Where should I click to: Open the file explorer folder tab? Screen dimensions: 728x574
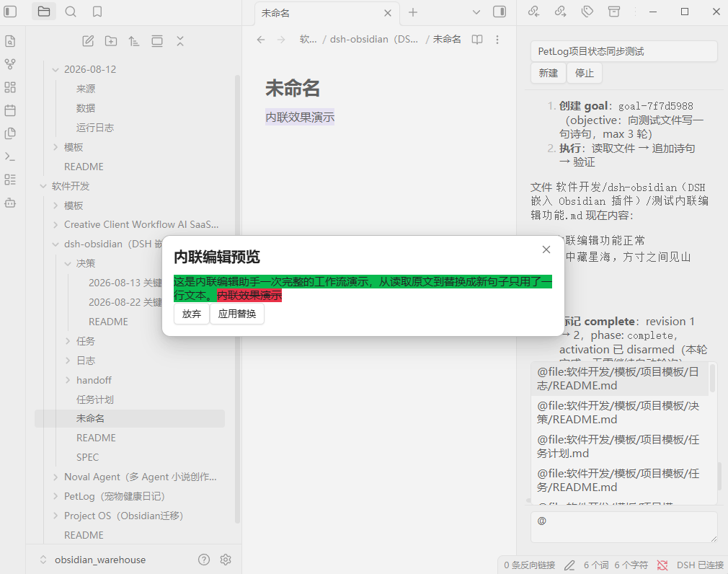point(44,12)
